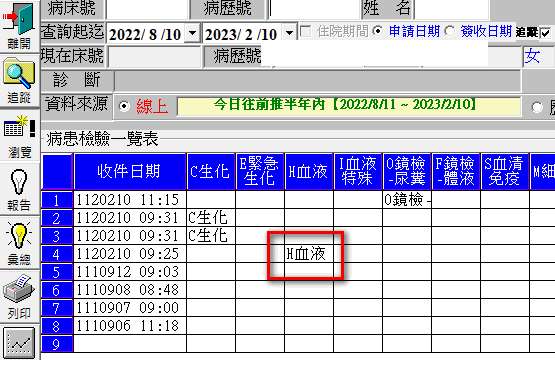The width and height of the screenshot is (555, 368).
Task: Select row header number 9
Action: tap(57, 344)
